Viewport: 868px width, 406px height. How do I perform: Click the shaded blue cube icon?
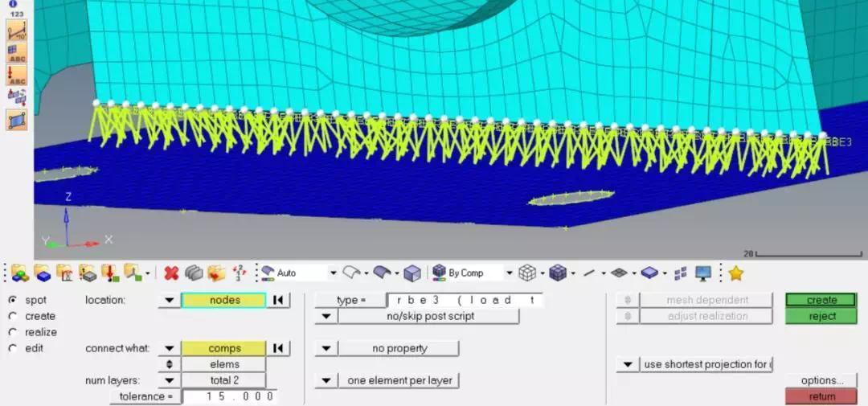(x=558, y=273)
